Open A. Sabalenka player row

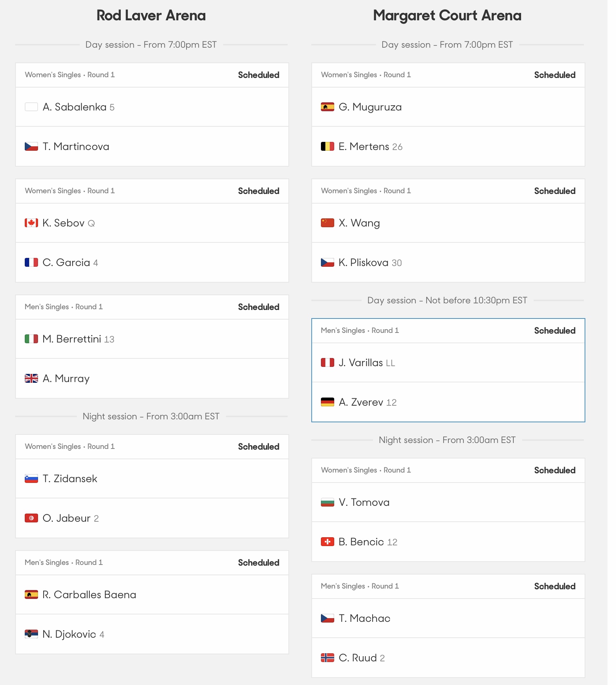tap(152, 107)
